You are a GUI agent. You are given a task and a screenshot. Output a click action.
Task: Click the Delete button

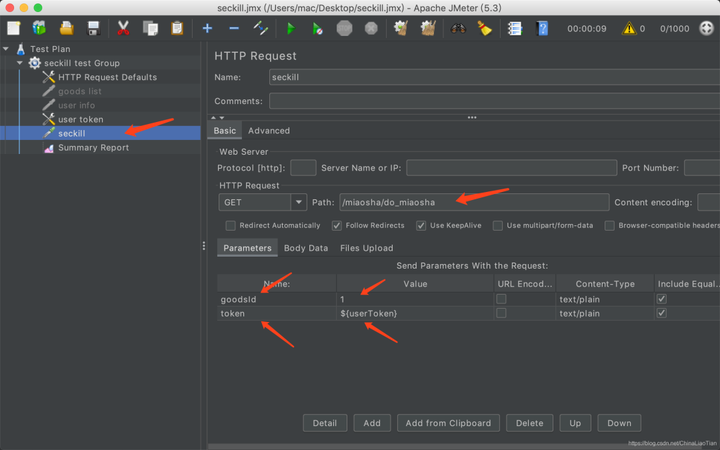tap(529, 423)
